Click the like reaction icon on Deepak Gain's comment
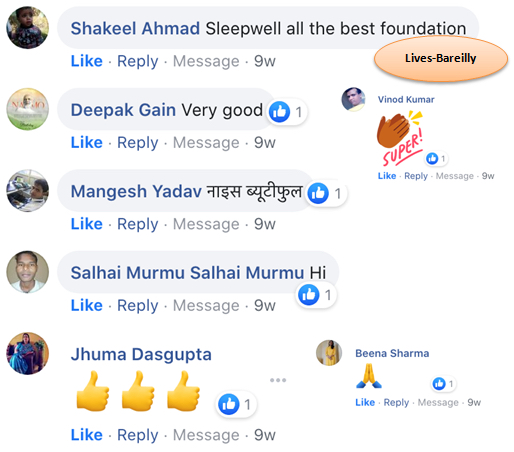Viewport: 514px width, 452px height. tap(279, 112)
